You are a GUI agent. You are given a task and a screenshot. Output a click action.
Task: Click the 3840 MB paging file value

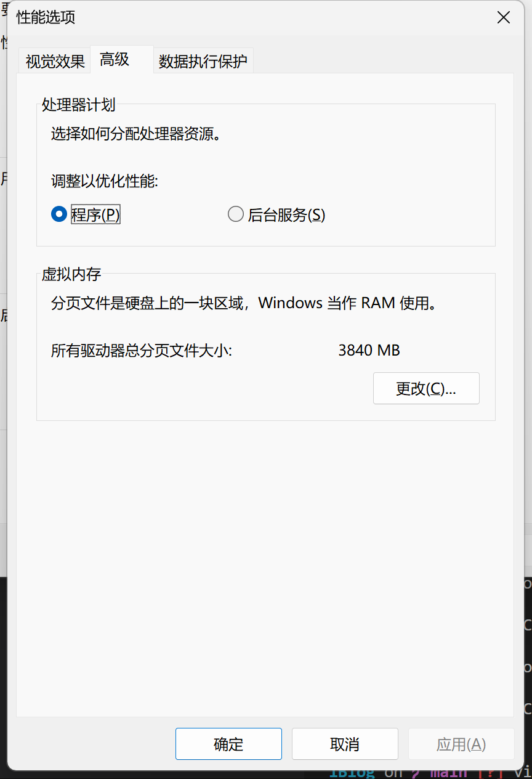pos(368,350)
